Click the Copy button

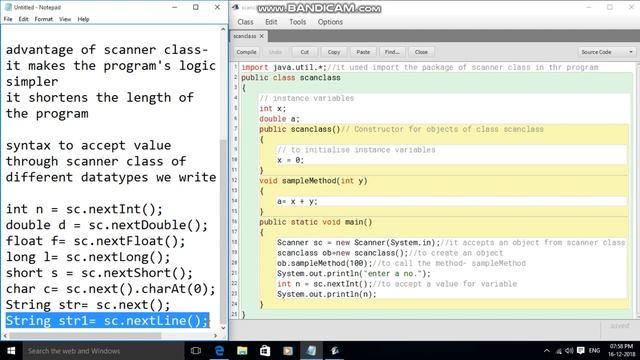click(333, 52)
